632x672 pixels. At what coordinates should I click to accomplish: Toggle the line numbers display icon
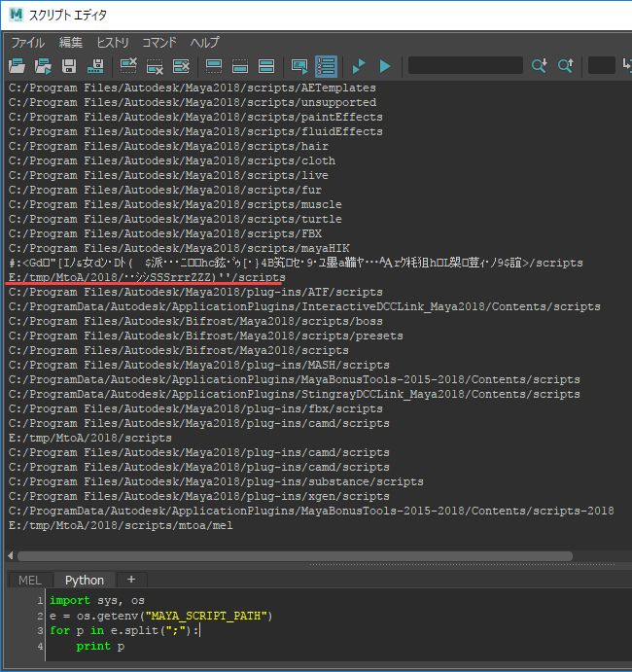pos(326,66)
